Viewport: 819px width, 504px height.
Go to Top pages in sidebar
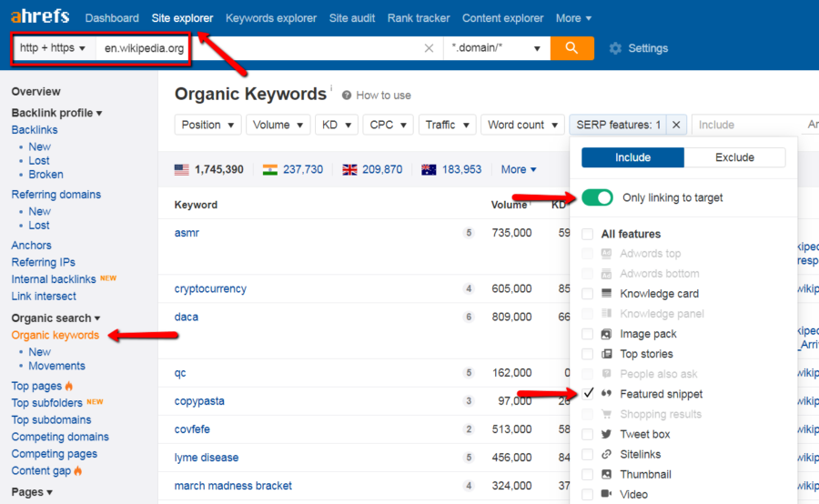36,386
